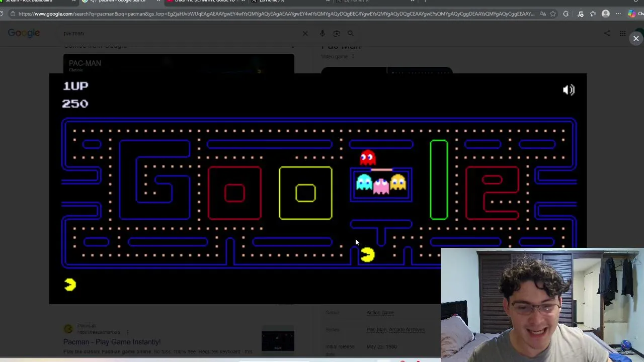Open the Action game genre link
This screenshot has width=644, height=362.
tap(380, 313)
